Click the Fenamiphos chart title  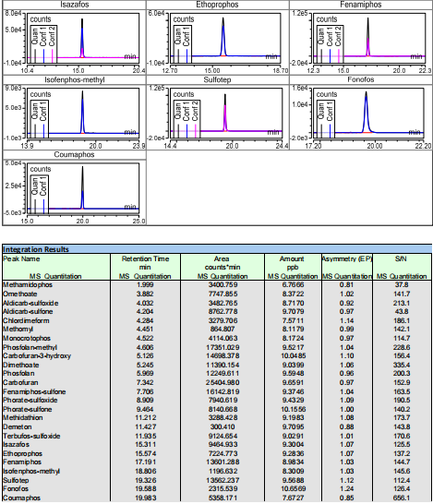coord(361,5)
